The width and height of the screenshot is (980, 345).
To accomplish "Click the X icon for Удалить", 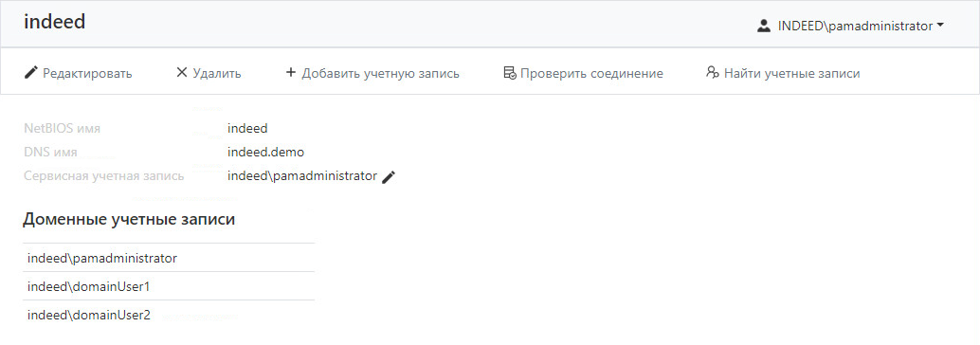I will tap(182, 73).
